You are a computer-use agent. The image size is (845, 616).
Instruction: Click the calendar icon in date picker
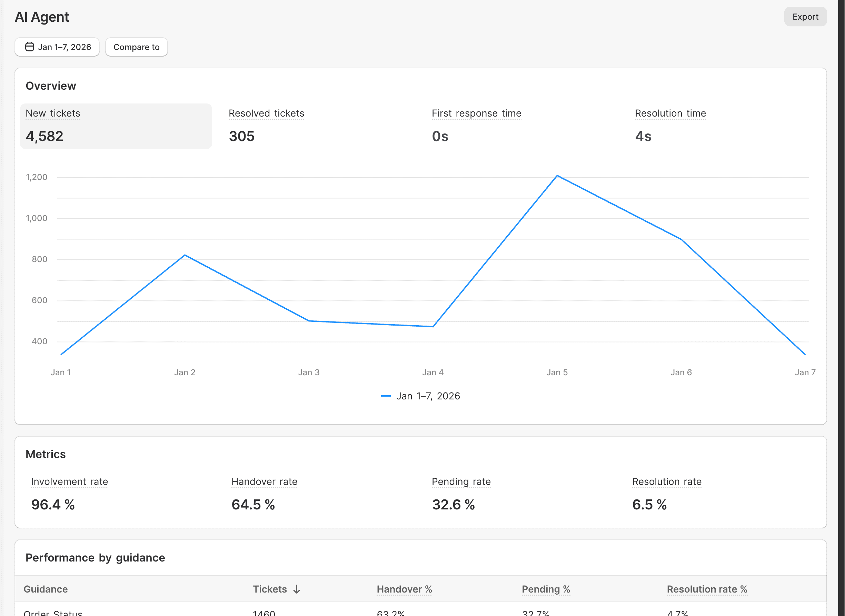29,47
